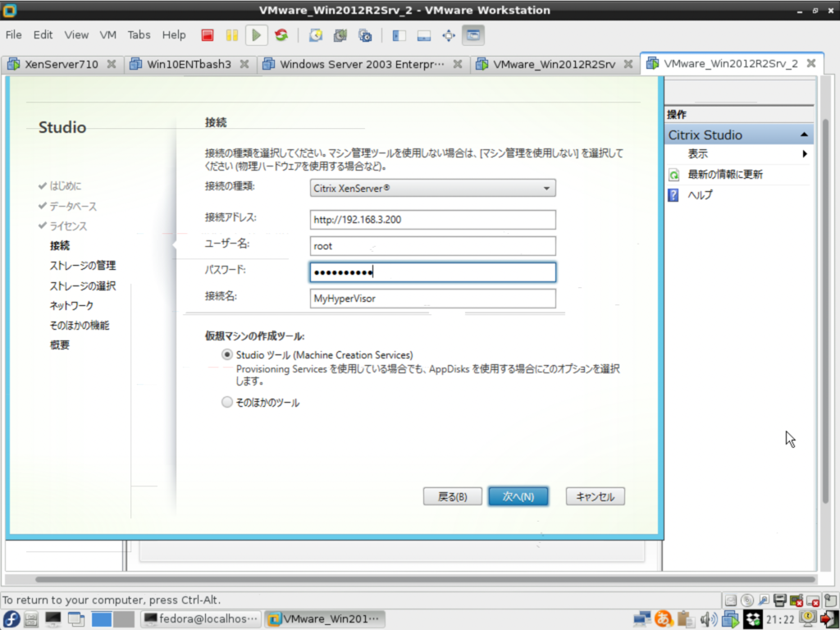Open the 接続の種類 Citrix XenServer dropdown
Viewport: 840px width, 630px height.
pos(433,188)
